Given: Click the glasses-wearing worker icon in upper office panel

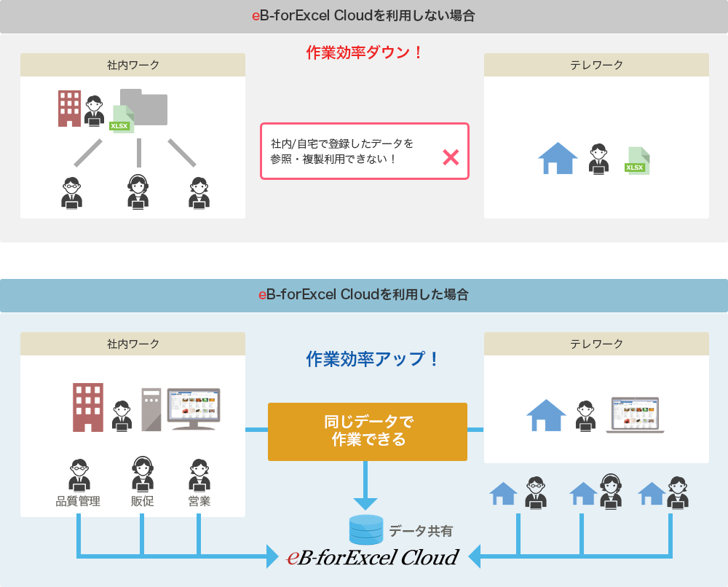Looking at the screenshot, I should tap(71, 193).
